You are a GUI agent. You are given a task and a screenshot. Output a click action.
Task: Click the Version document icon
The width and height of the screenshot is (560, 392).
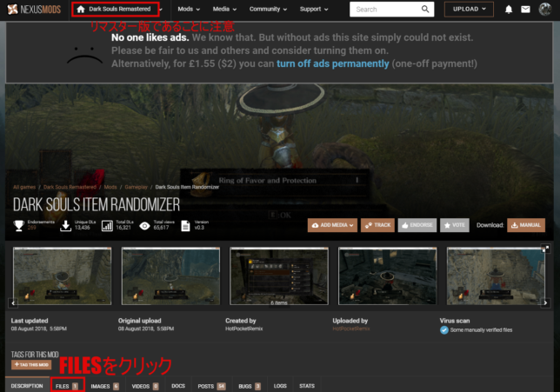[186, 226]
